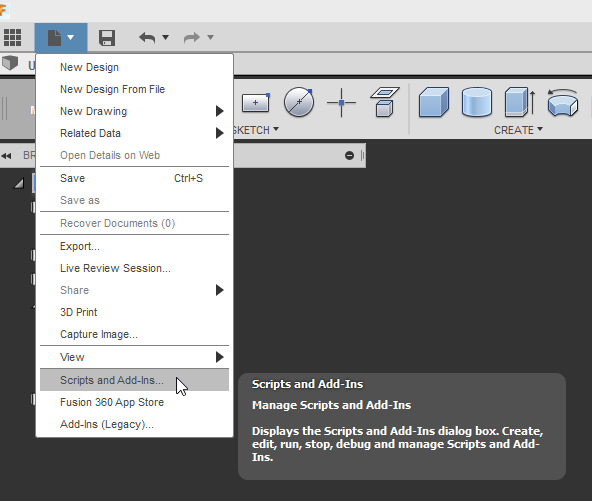
Task: Collapse the browser panel double-arrow icon
Action: 6,156
